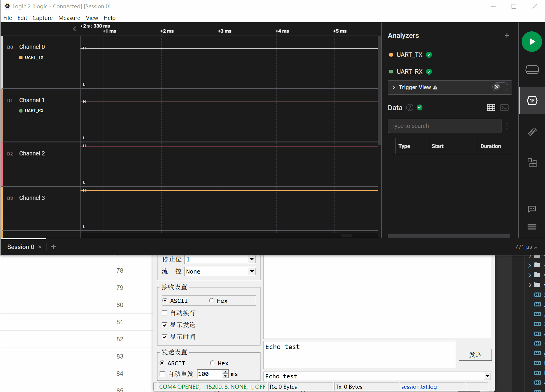Screen dimensions: 545x392
Task: Add a new analyzer with plus icon
Action: click(x=507, y=36)
